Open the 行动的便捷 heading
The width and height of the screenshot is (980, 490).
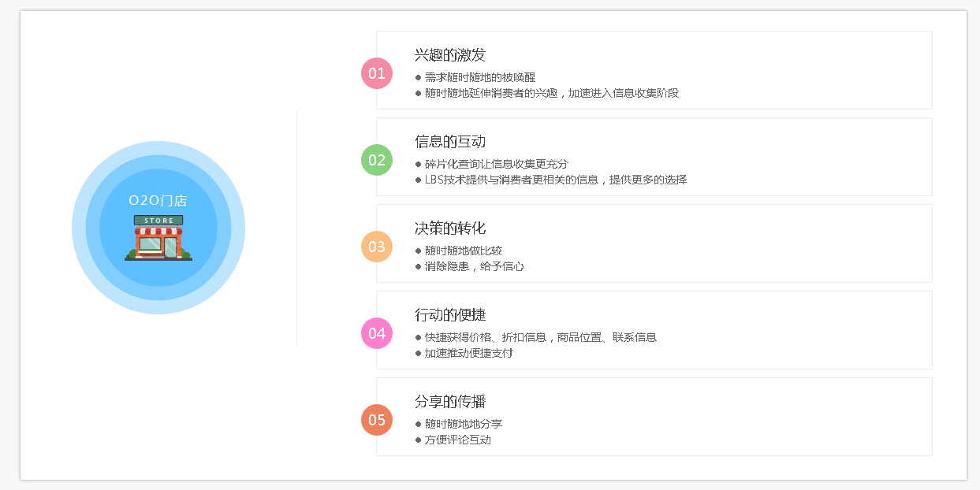pyautogui.click(x=450, y=315)
